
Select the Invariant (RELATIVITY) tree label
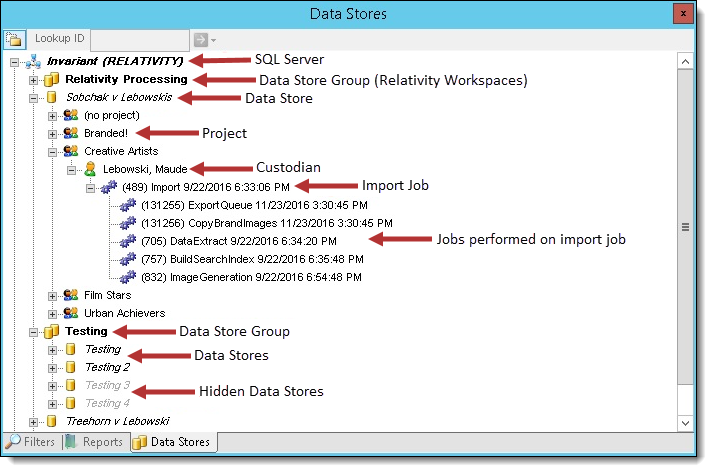tap(115, 61)
